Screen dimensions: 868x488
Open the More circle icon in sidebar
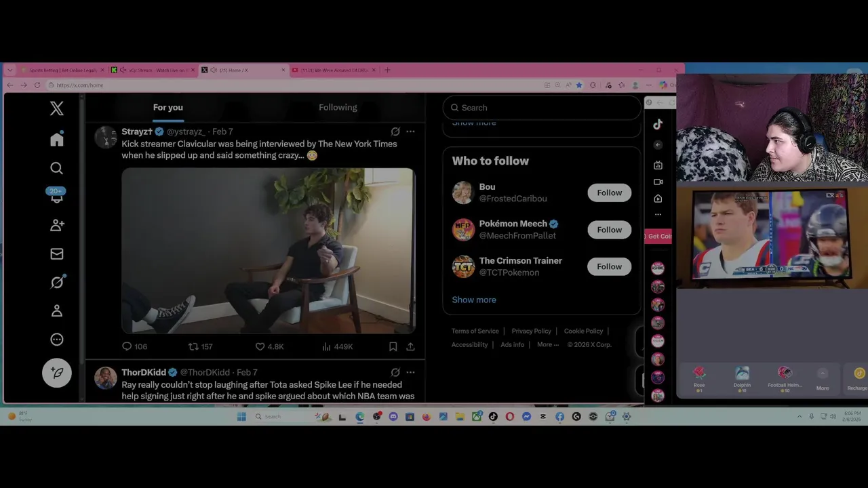pos(57,340)
